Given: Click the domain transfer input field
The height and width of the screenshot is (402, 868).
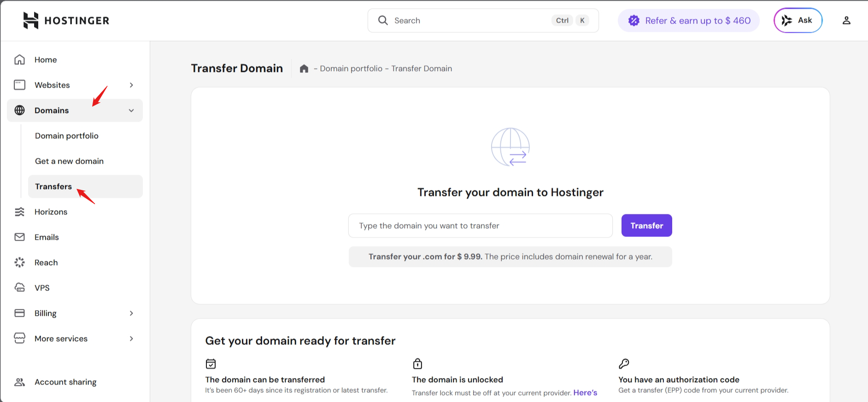Looking at the screenshot, I should coord(481,225).
